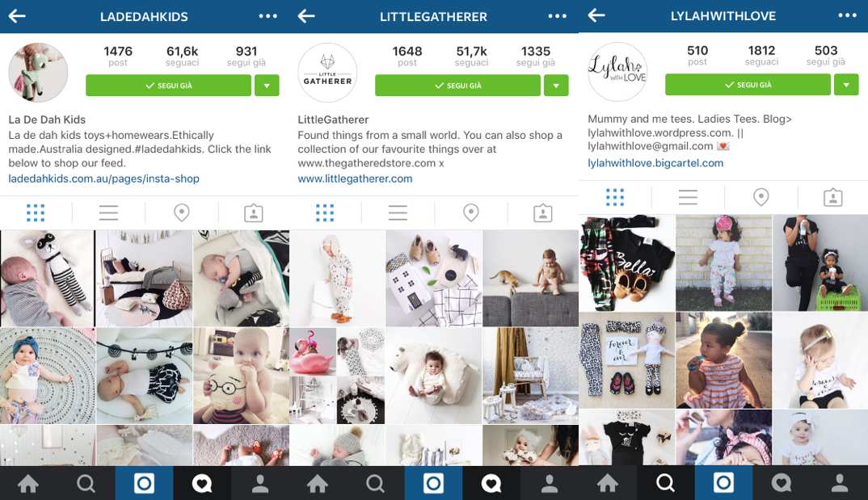Toggle Segui già on LITTLEGATHERER profile
The height and width of the screenshot is (500, 868).
(457, 86)
